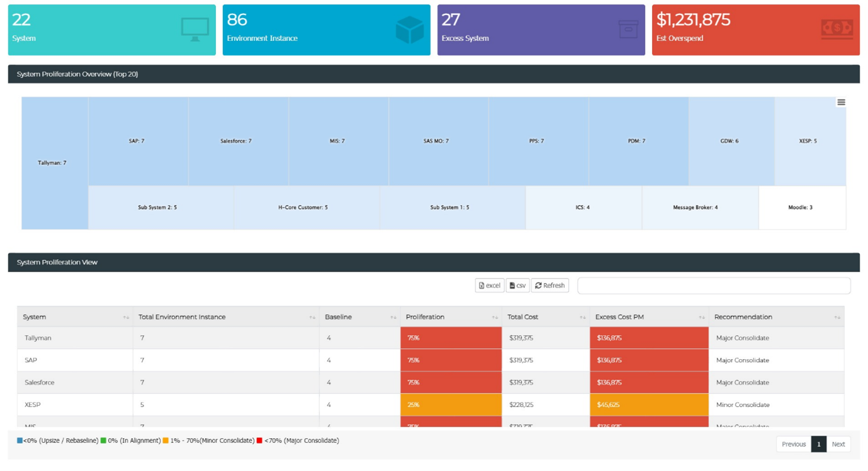Click the archive box icon on Excess System card
The image size is (868, 471).
628,29
